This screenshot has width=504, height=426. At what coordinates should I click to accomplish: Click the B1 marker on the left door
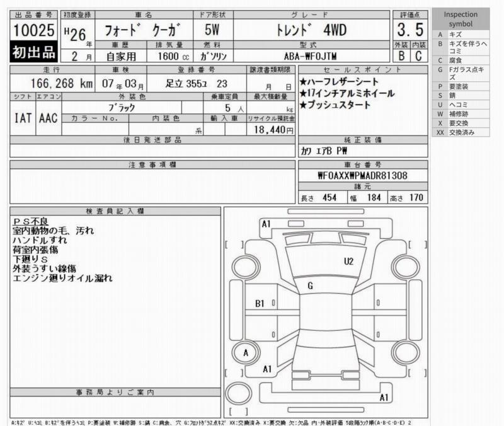click(260, 303)
